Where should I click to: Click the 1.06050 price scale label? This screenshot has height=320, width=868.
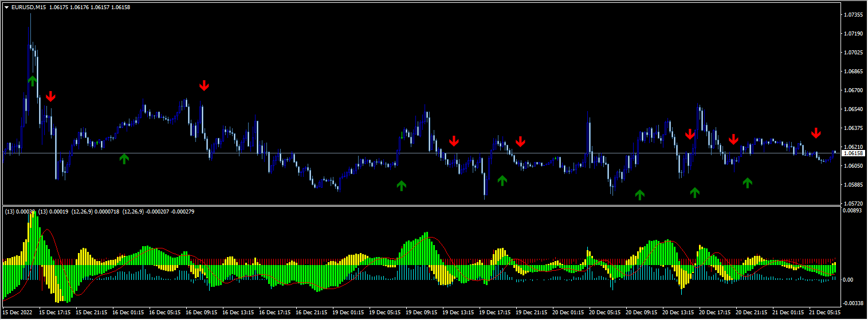click(x=854, y=165)
